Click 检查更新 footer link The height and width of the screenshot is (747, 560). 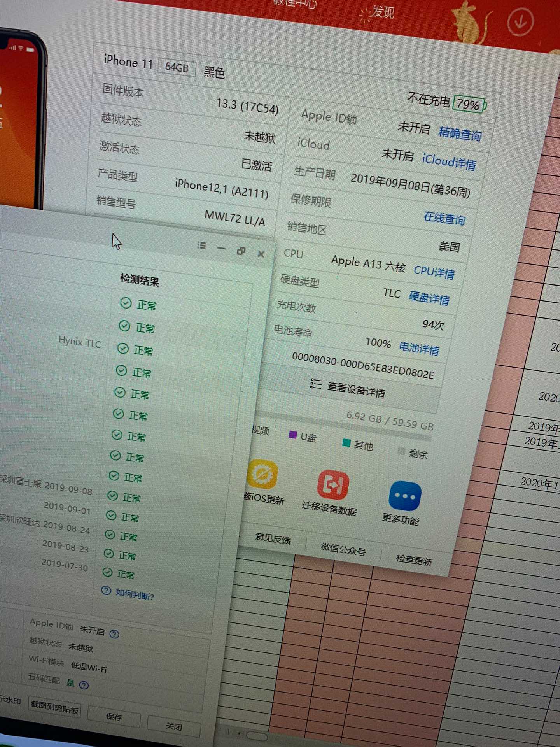pos(414,560)
